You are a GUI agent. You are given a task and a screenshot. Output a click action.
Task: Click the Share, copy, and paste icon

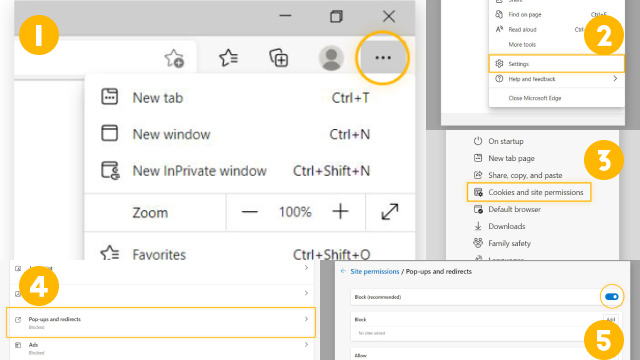click(478, 175)
